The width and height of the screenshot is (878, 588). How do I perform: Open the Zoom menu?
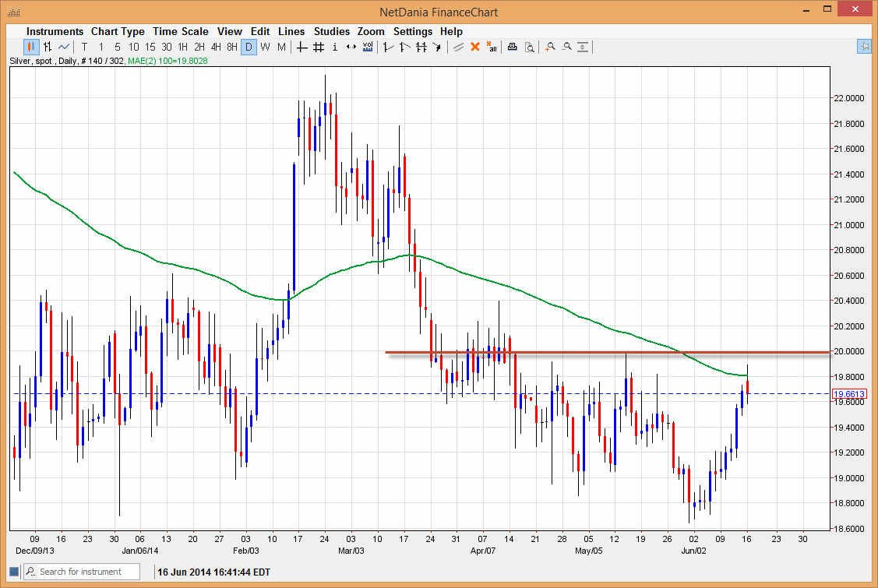click(371, 31)
